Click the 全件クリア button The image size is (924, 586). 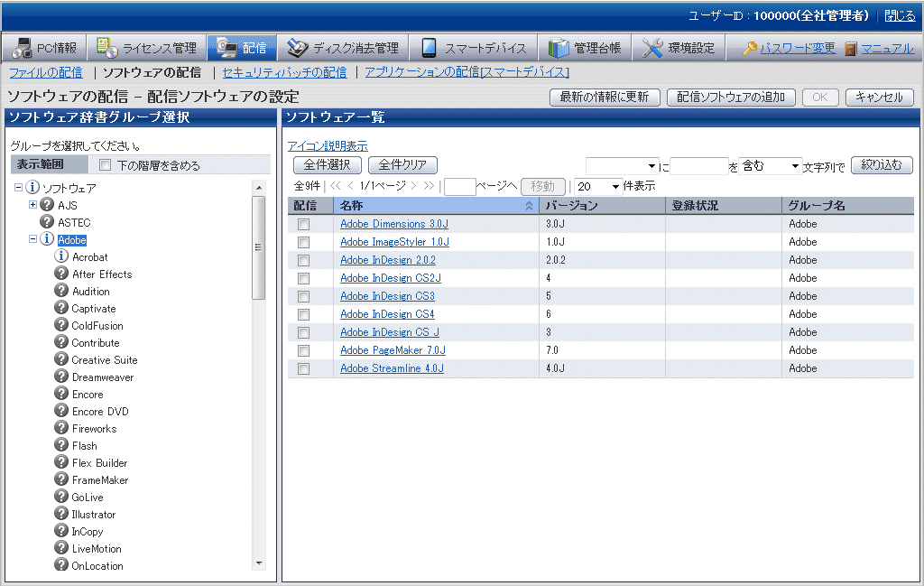tap(402, 165)
